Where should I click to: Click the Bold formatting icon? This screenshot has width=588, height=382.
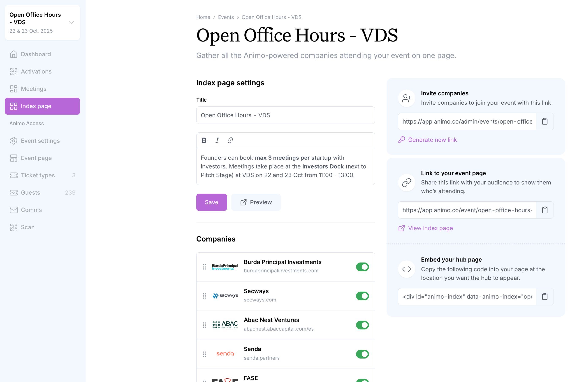[x=204, y=140]
